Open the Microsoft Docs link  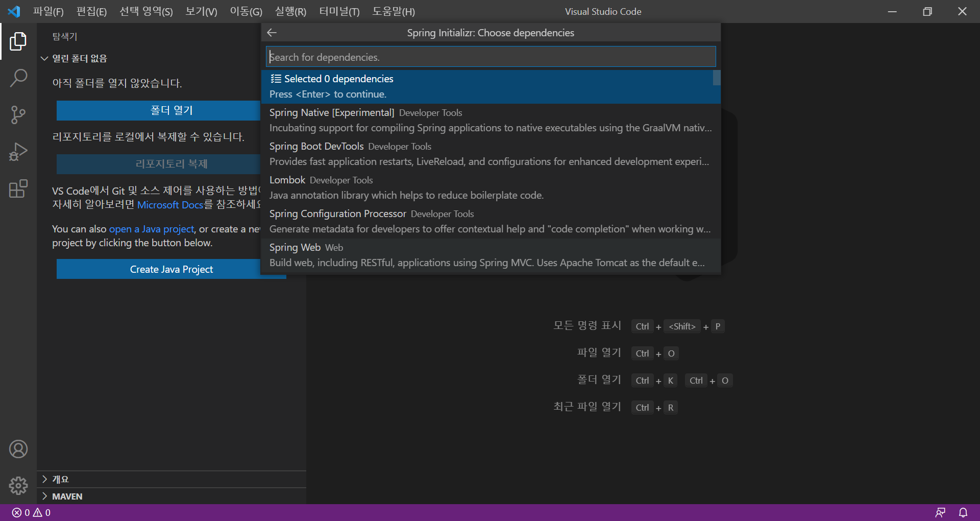pyautogui.click(x=170, y=205)
